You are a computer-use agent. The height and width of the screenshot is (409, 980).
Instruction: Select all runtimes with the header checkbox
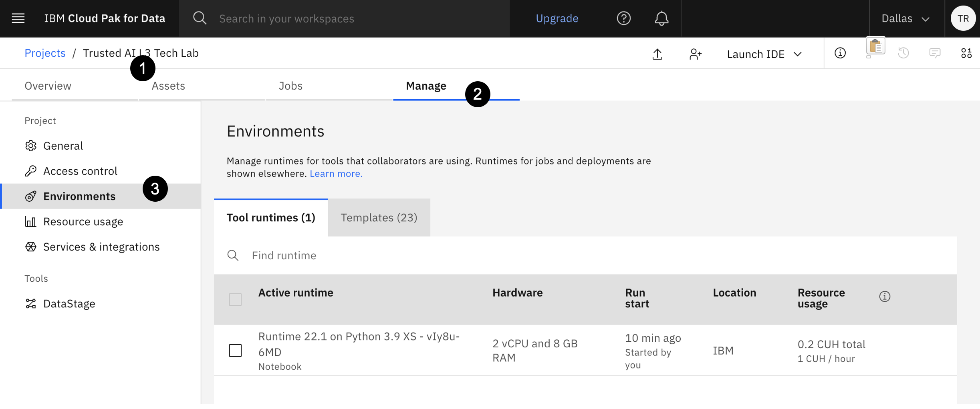point(235,299)
